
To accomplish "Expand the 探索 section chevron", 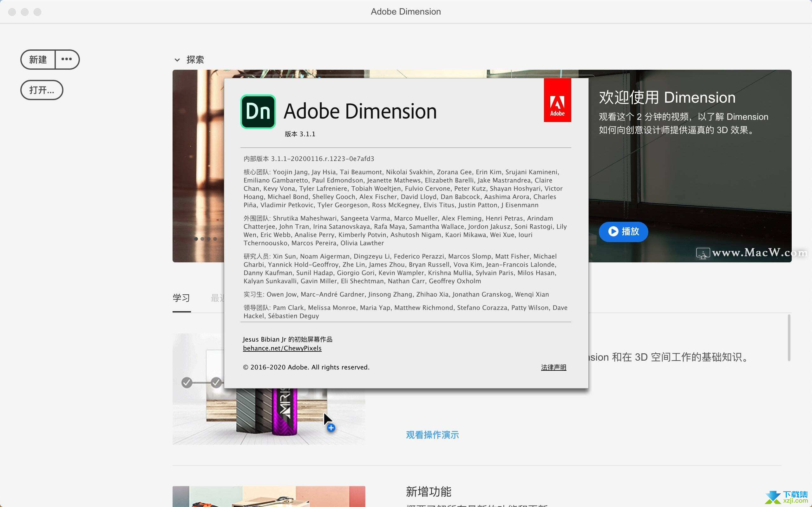I will 177,59.
